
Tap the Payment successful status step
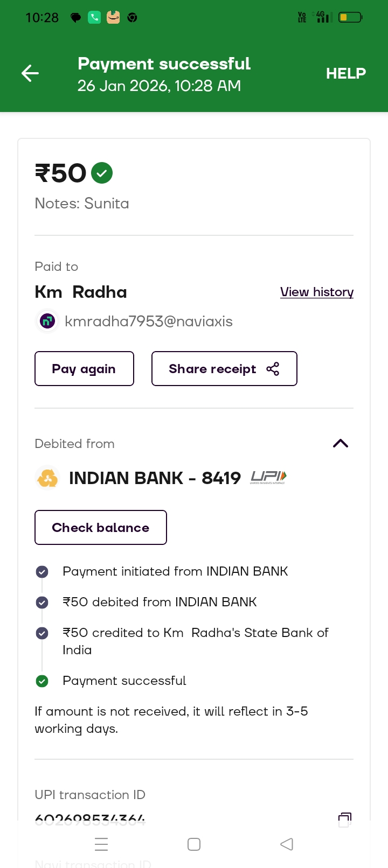[x=124, y=681]
